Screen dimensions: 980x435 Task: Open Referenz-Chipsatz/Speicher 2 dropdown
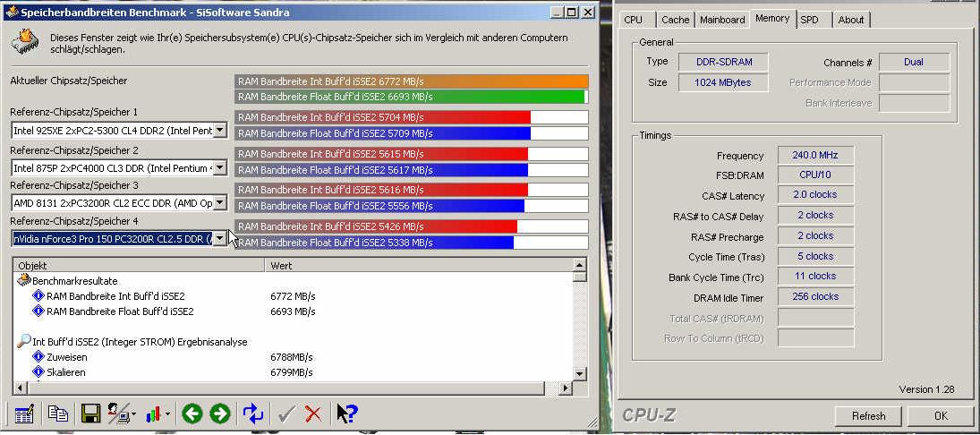point(220,168)
